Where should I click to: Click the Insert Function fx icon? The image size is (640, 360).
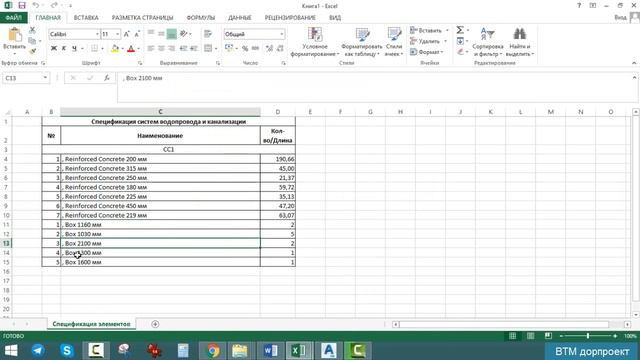pos(107,78)
